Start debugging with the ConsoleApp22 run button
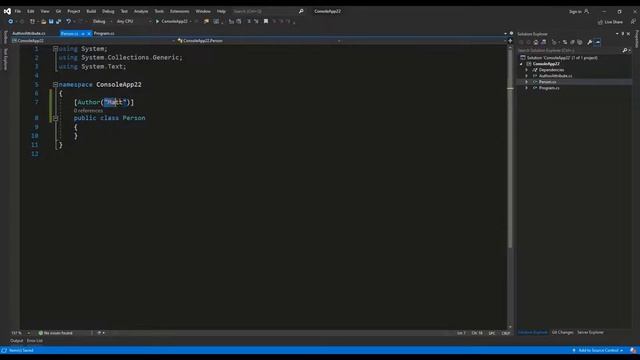 click(x=172, y=22)
